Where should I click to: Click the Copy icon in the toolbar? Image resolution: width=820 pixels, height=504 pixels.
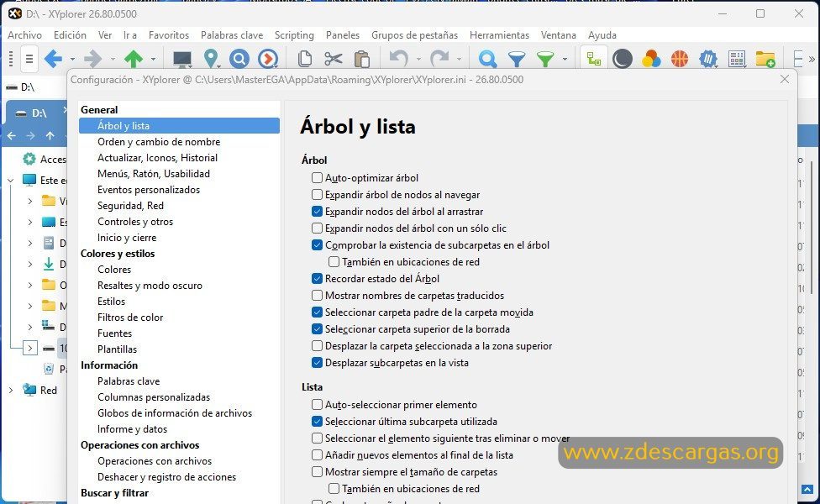305,59
